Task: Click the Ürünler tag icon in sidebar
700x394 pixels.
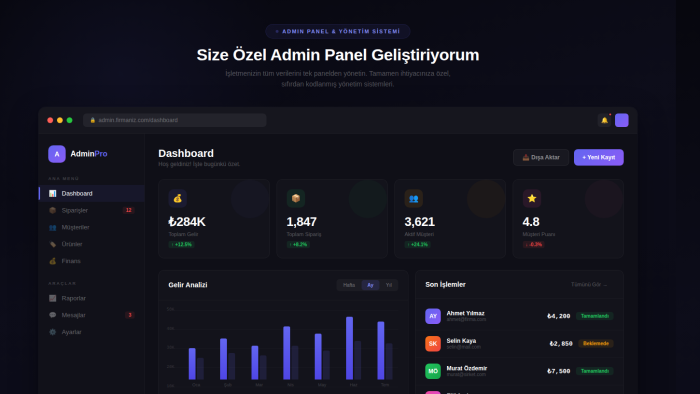Action: (53, 244)
